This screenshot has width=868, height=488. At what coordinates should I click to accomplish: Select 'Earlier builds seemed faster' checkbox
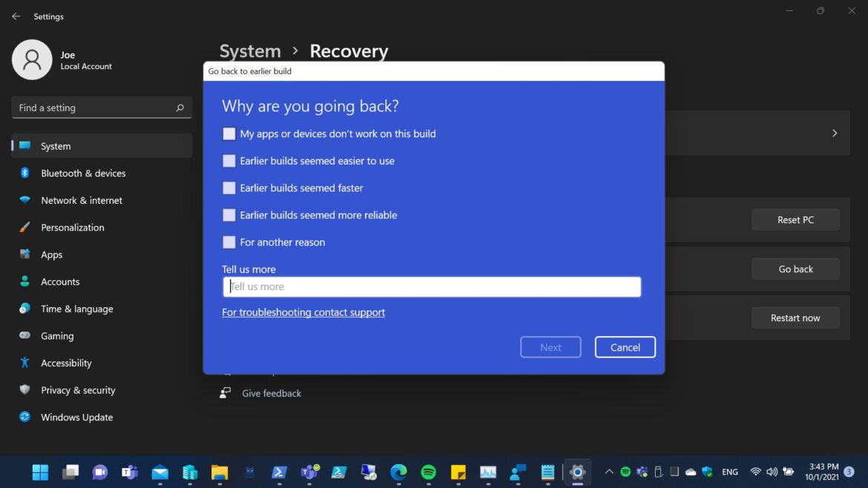[229, 188]
